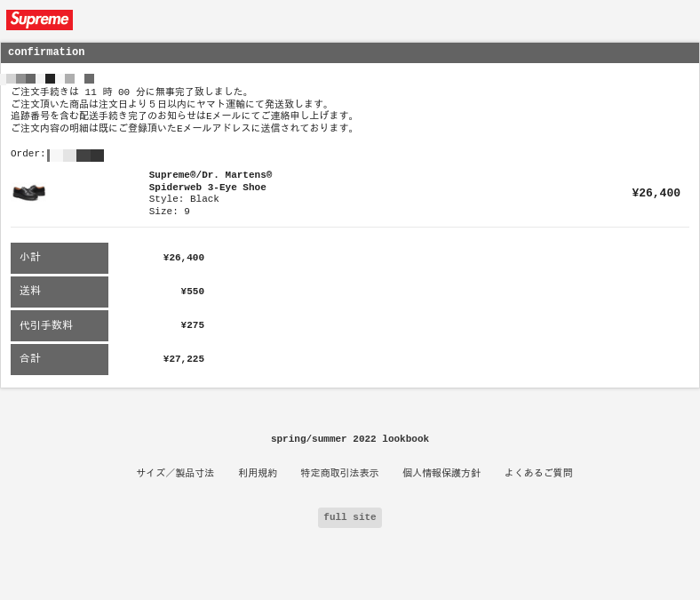Click the Order: label

(28, 154)
